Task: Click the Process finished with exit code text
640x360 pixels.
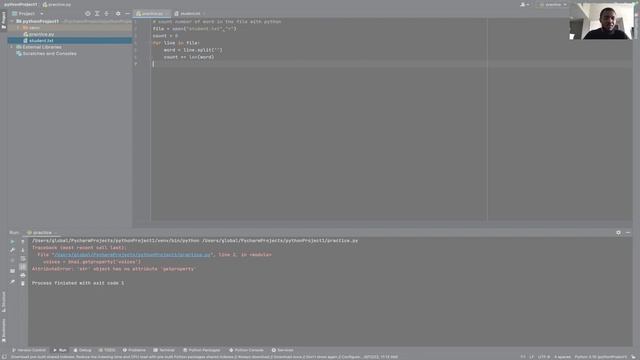Action: click(78, 283)
